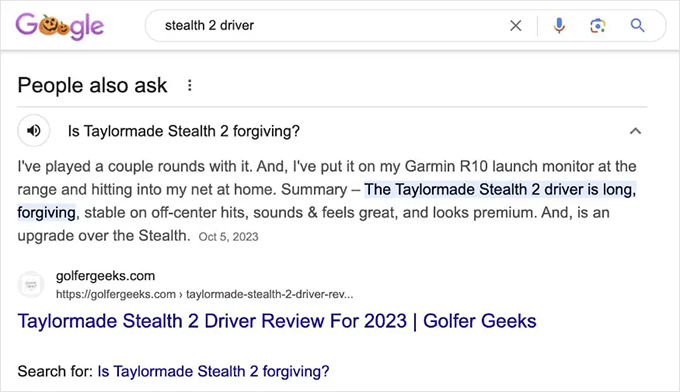Click the highlighted 'Stealth 2 driver is long' text

click(x=500, y=189)
